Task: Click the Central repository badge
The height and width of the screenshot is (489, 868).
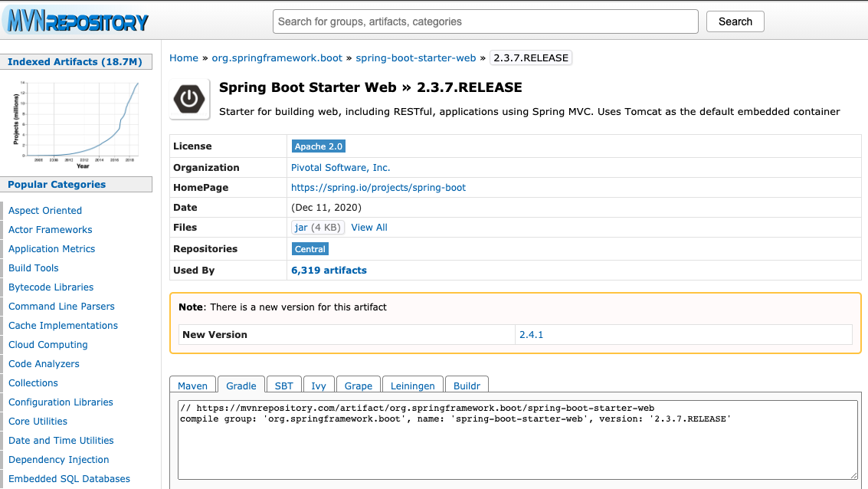Action: click(310, 249)
